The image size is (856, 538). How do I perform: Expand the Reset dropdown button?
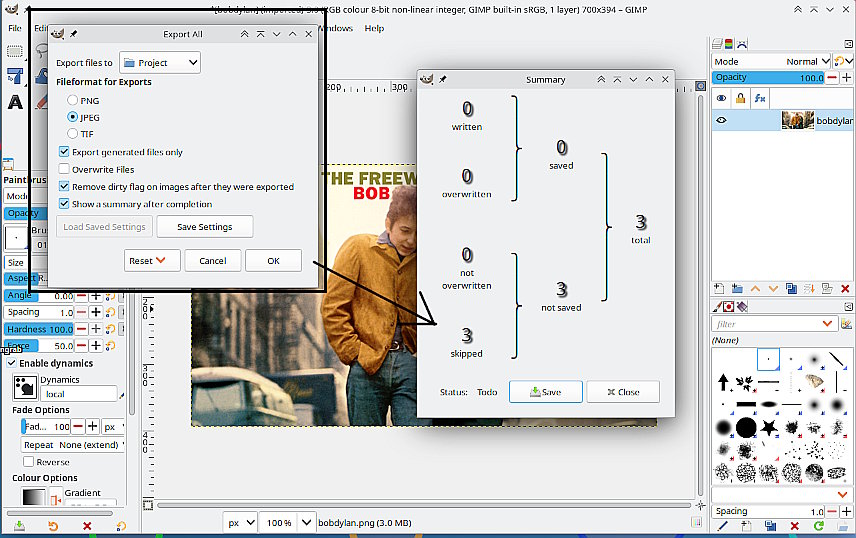click(152, 260)
